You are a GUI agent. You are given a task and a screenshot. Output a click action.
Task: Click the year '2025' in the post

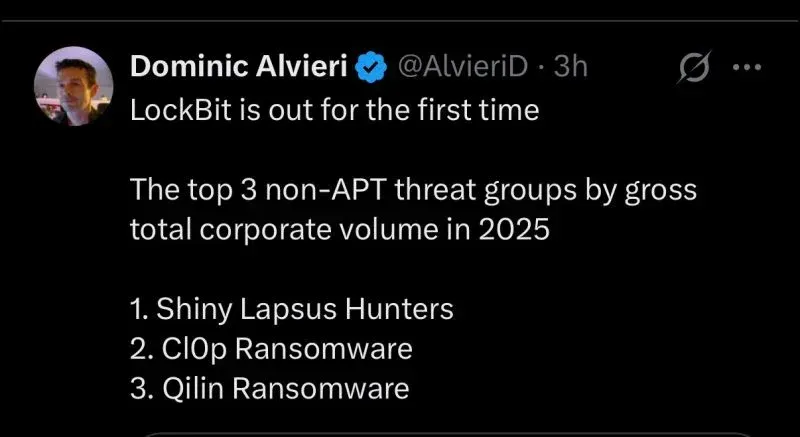516,229
